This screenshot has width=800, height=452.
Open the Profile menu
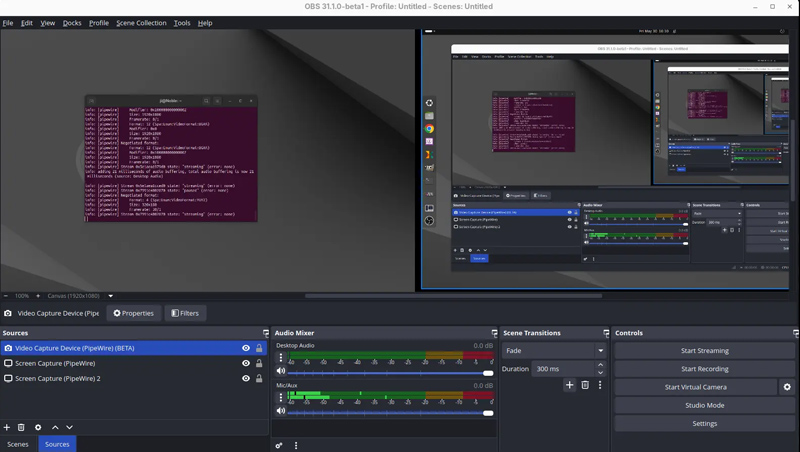[98, 23]
